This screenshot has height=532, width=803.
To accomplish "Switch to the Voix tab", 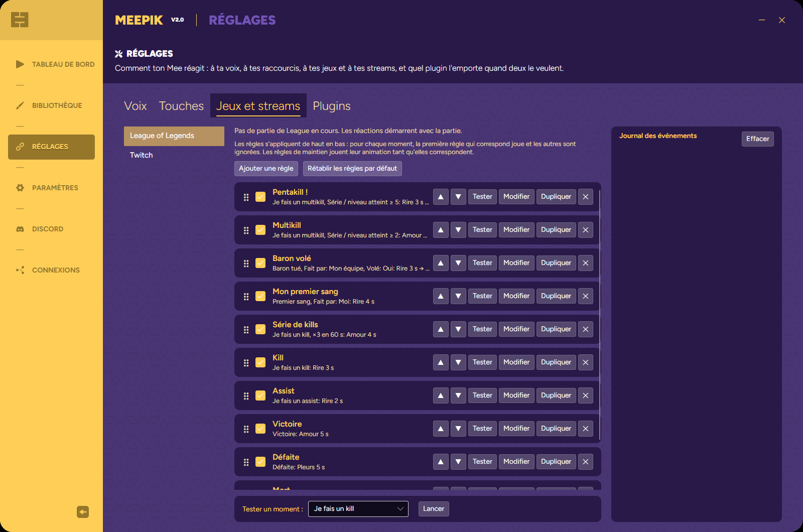I will point(136,106).
